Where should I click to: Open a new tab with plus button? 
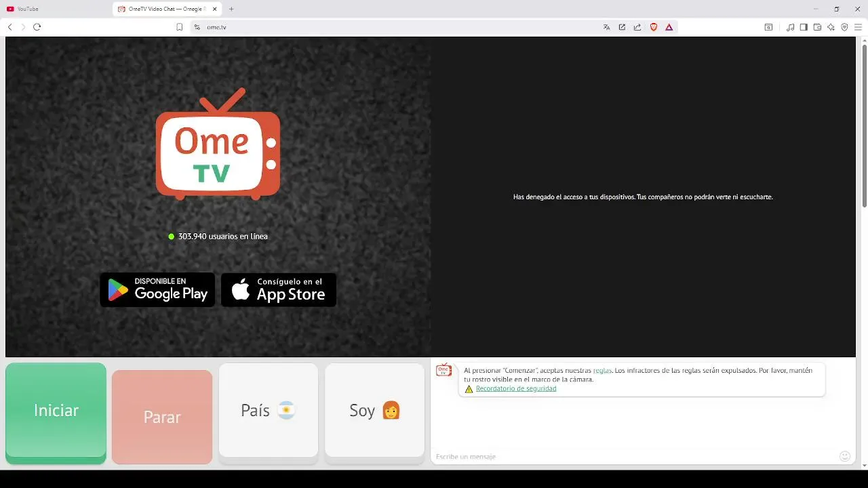[231, 9]
